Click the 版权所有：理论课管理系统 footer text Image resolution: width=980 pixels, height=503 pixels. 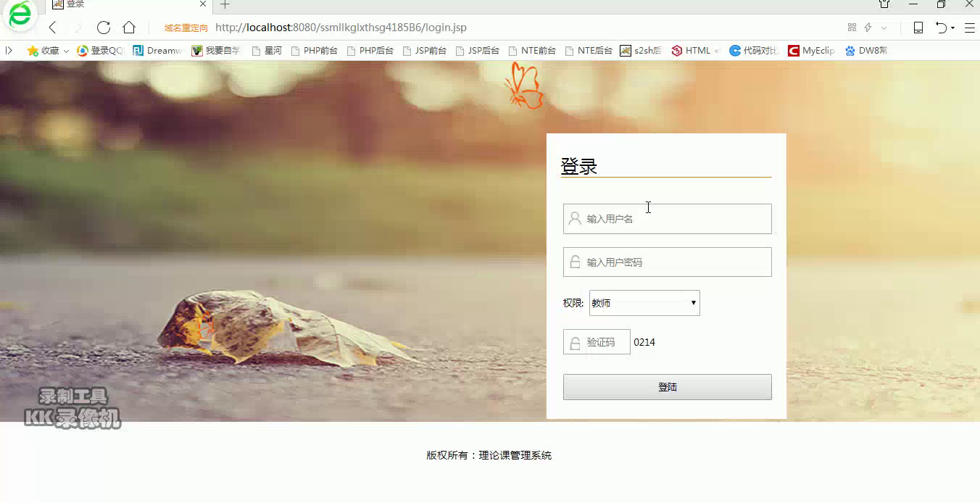coord(489,455)
